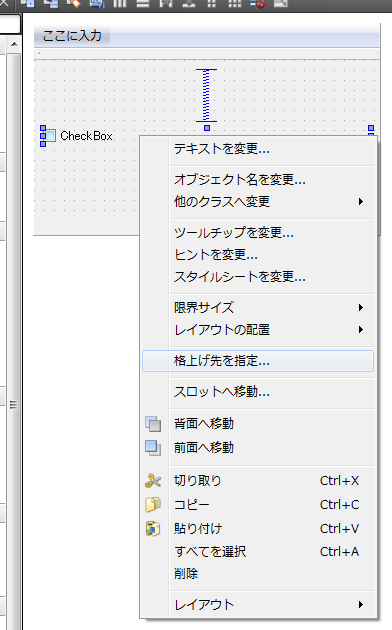
Task: Click the left panel scrollbar up arrow
Action: click(x=14, y=44)
